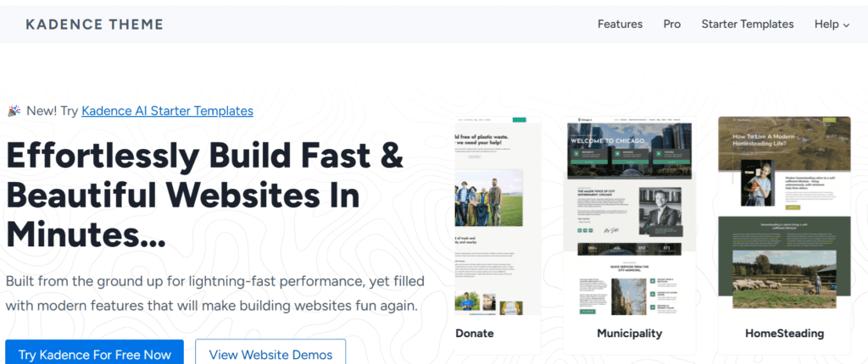868x364 pixels.
Task: Click Try Kadence For Free Now button
Action: click(94, 354)
